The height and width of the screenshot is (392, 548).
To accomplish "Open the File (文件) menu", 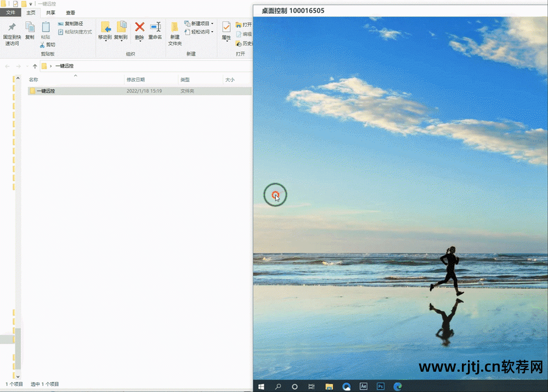I will click(x=11, y=13).
